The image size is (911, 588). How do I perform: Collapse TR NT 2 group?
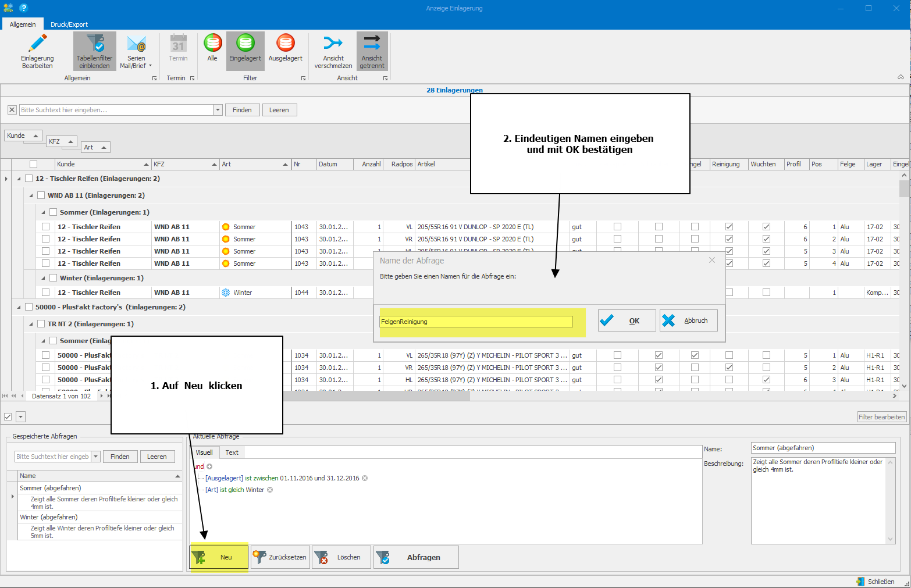pos(31,324)
